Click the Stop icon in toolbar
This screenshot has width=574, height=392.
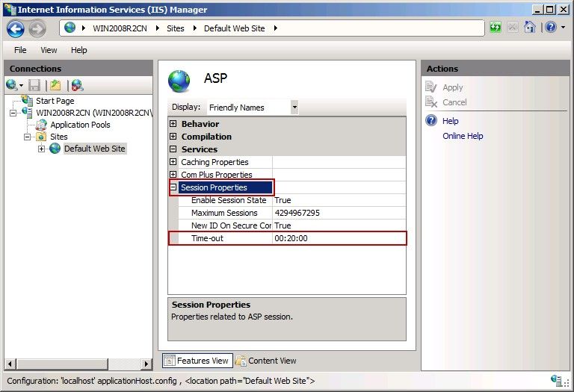tap(513, 28)
